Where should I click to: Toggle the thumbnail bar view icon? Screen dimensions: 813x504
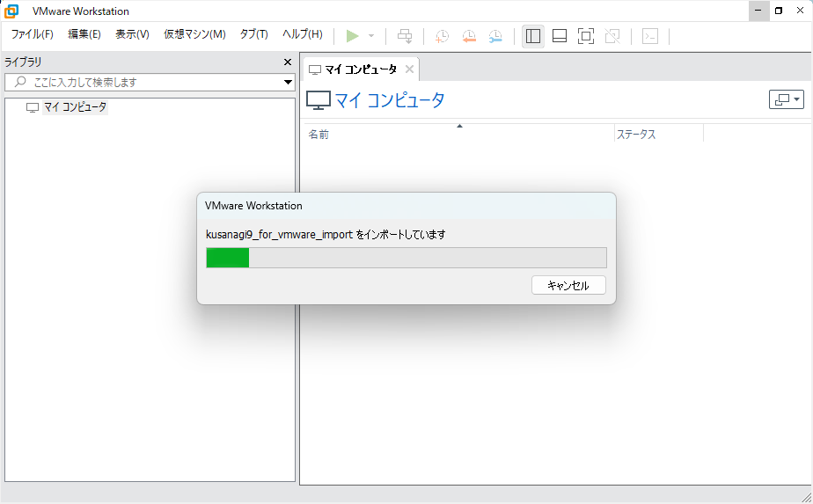(x=560, y=36)
